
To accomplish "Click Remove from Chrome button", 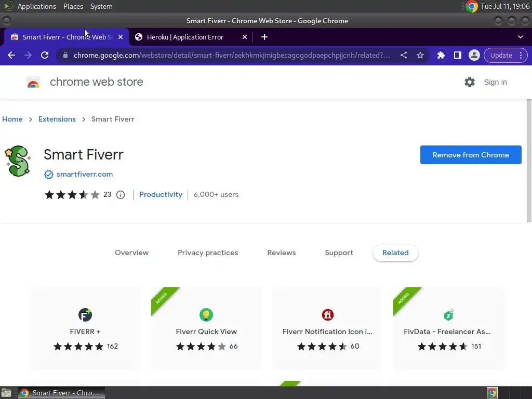I will coord(471,155).
